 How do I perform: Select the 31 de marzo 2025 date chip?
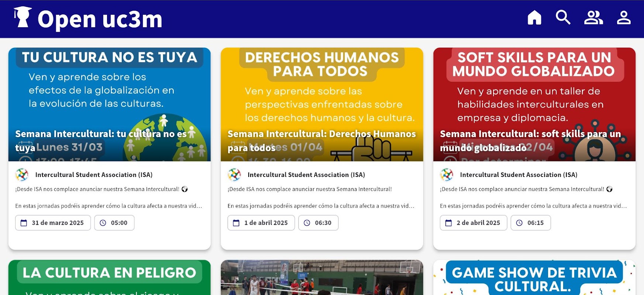[53, 223]
